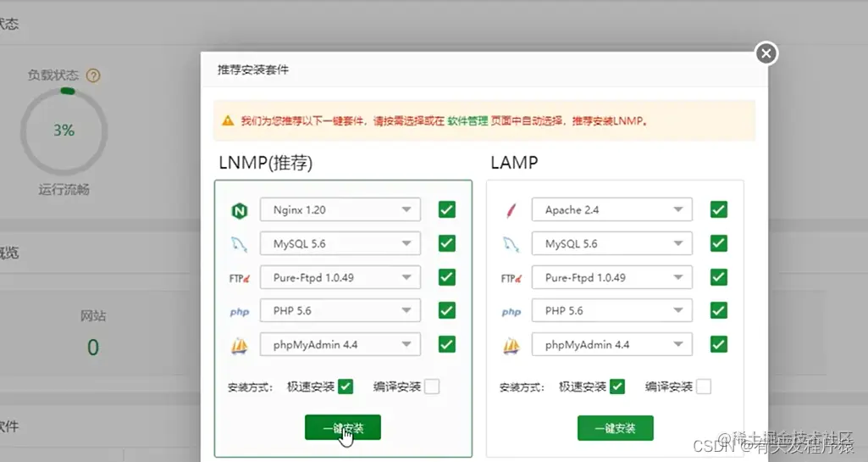Open LAMP MySQL 5.6 version dropdown

611,244
